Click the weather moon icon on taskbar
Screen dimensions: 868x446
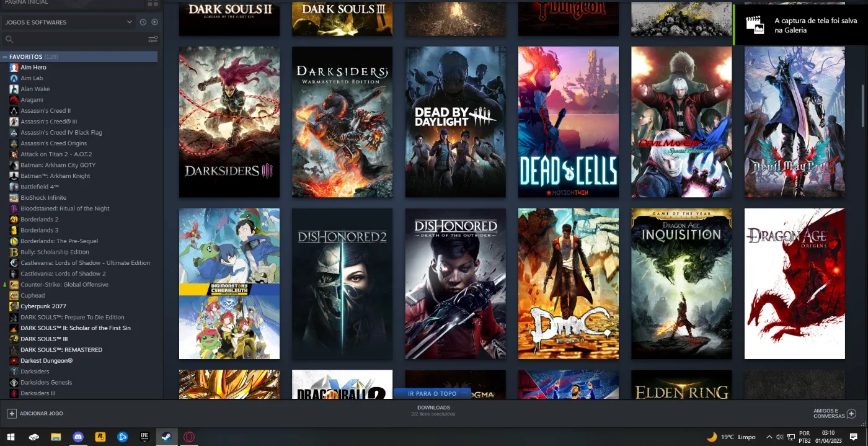point(712,437)
